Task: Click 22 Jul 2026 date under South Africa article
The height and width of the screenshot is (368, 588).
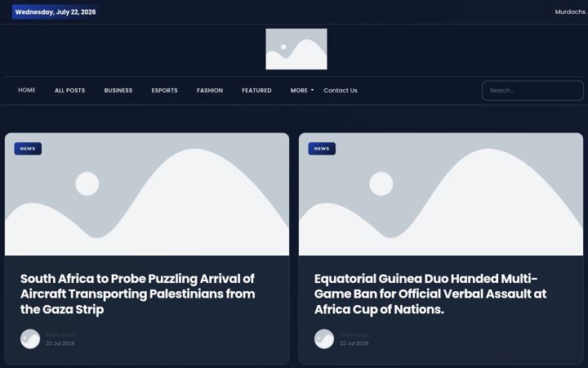Action: click(60, 343)
